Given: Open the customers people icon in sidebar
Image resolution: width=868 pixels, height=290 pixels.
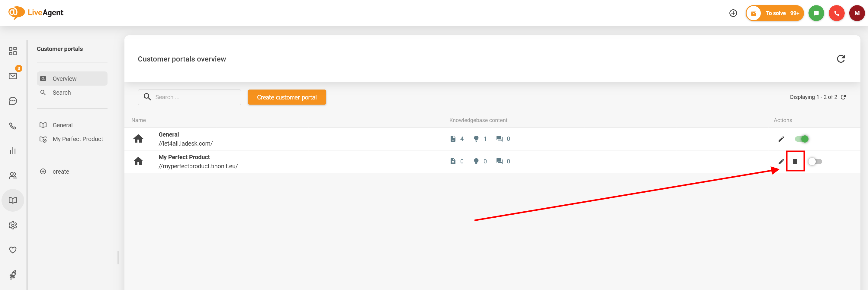Looking at the screenshot, I should point(13,176).
